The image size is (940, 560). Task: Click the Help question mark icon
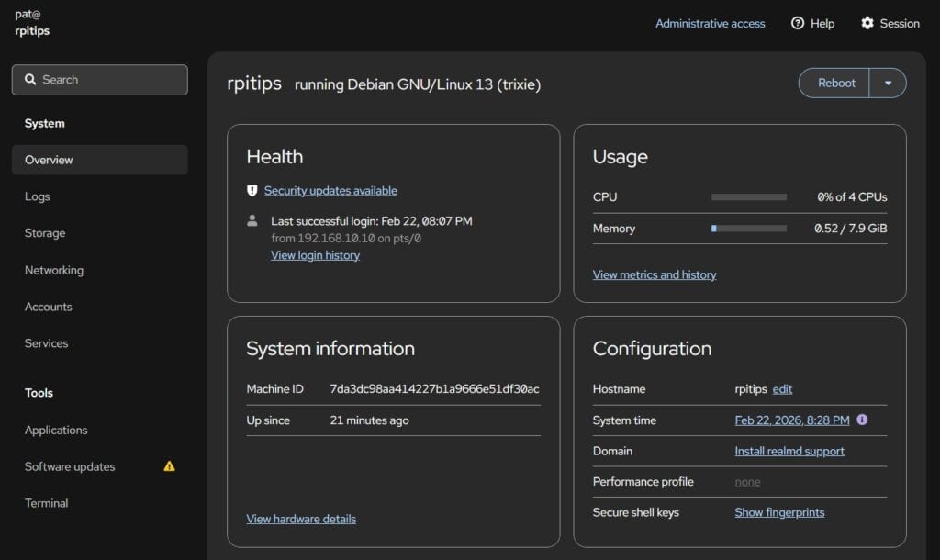tap(798, 23)
